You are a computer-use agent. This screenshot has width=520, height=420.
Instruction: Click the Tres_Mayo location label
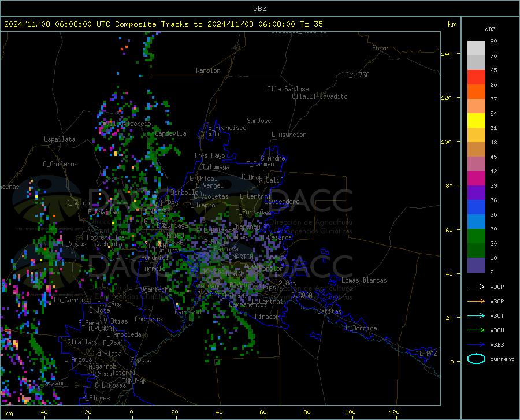[209, 155]
